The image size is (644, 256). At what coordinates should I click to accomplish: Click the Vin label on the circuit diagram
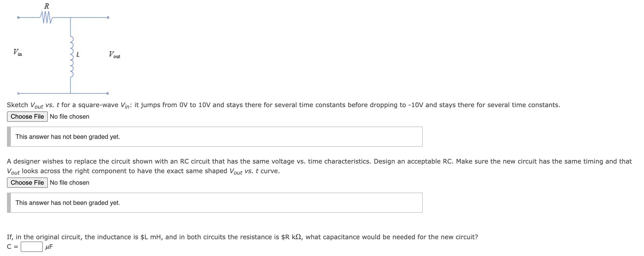pos(18,52)
